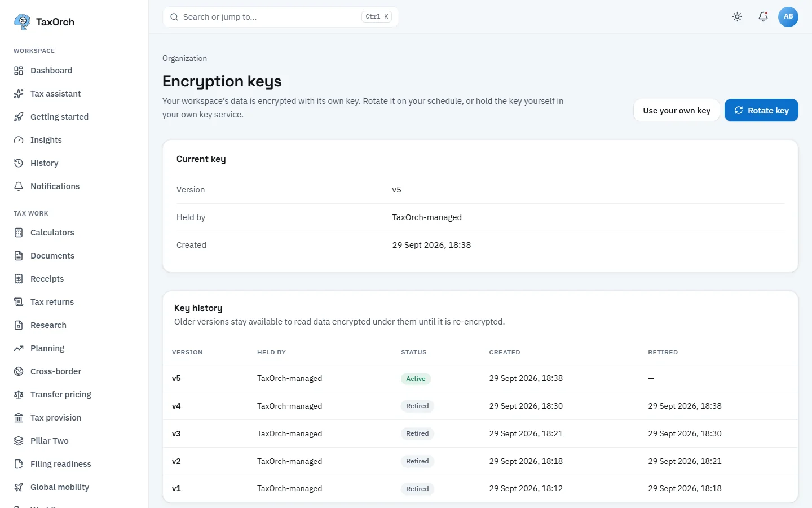Open the Insights gauge icon
Screen dimensions: 812x508
click(x=19, y=140)
